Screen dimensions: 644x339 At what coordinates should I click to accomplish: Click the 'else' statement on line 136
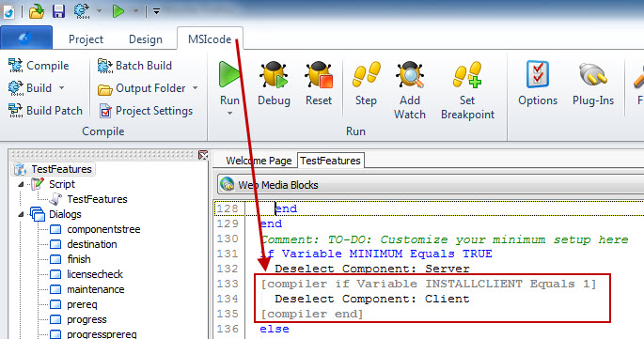pos(275,330)
